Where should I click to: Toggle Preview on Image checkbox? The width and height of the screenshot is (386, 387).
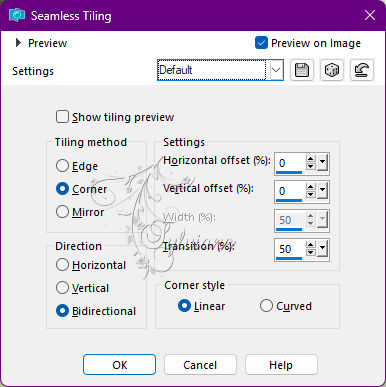(x=261, y=43)
